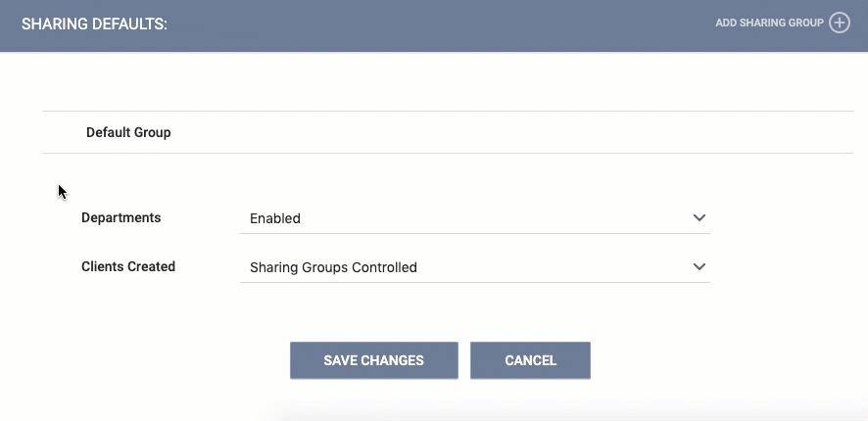Click the SHARING DEFAULTS header title
This screenshot has width=868, height=421.
pyautogui.click(x=94, y=24)
